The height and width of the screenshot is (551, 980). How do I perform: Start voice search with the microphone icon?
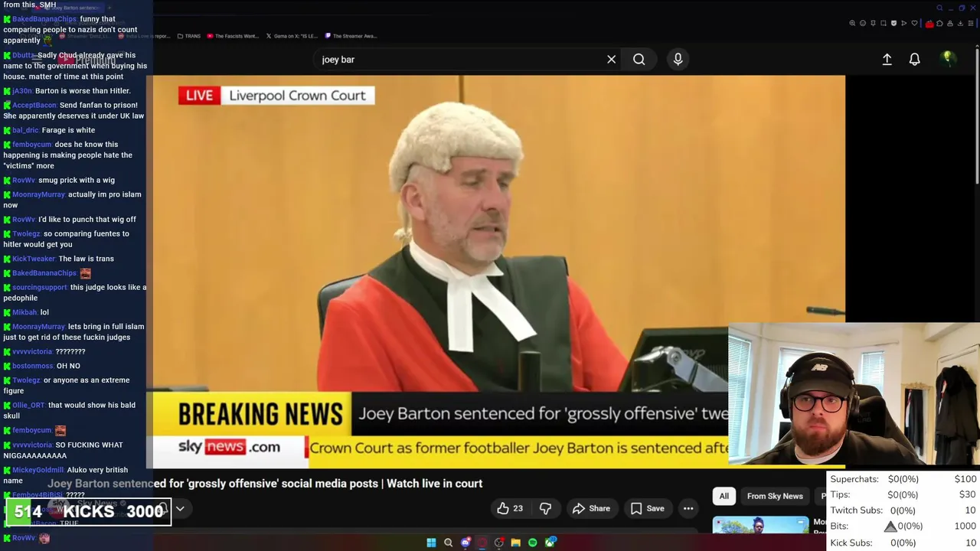[678, 59]
